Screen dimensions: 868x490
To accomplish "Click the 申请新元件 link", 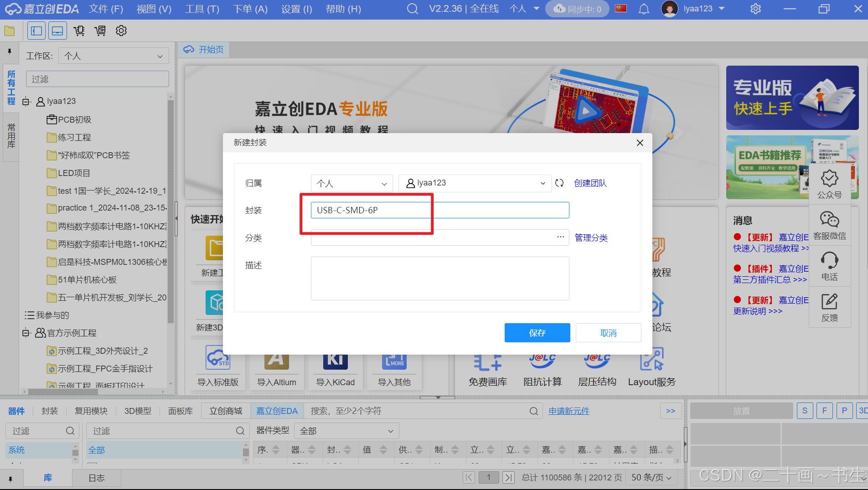I will [569, 411].
